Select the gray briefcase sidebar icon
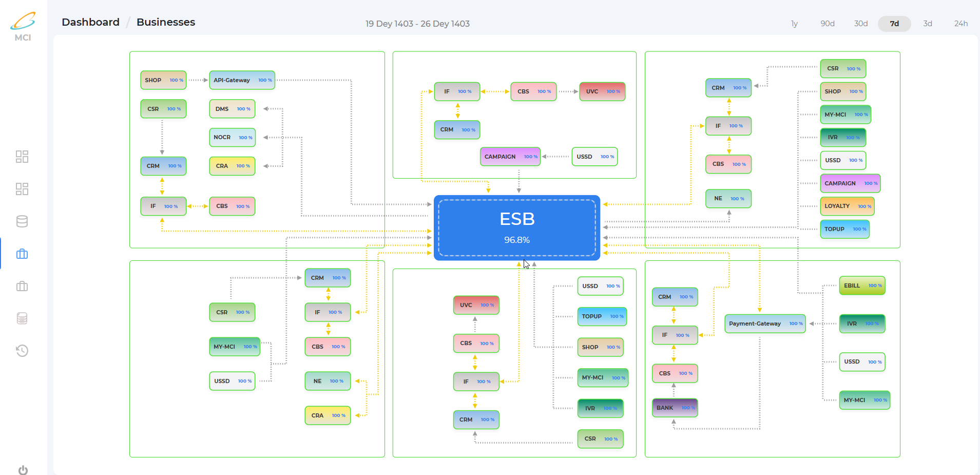The width and height of the screenshot is (980, 475). tap(22, 286)
